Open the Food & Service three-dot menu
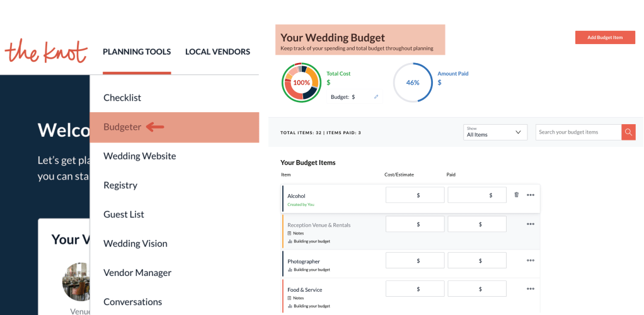Screen dimensions: 644x315 (531, 289)
